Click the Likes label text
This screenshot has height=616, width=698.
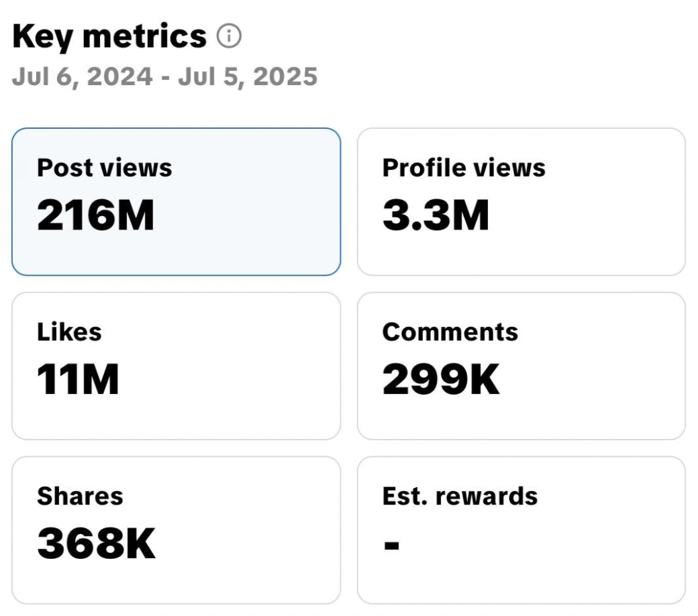tap(69, 332)
